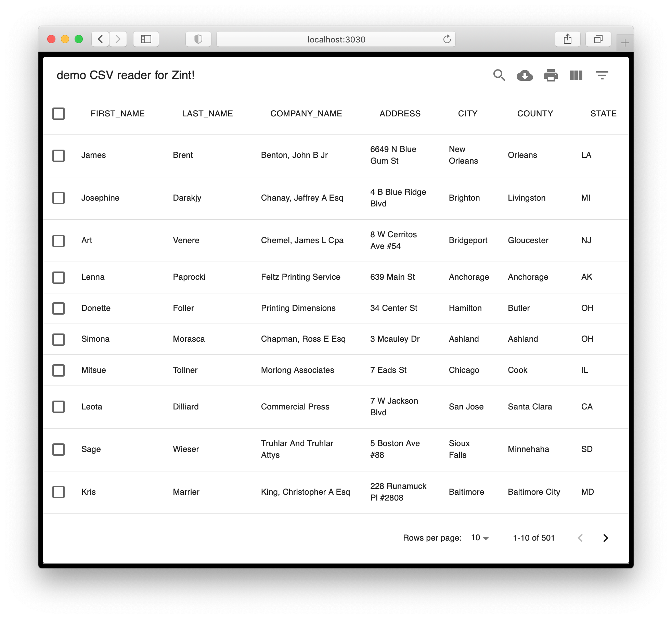Click FIRST_NAME column header to sort
Viewport: 672px width, 619px height.
pos(117,113)
